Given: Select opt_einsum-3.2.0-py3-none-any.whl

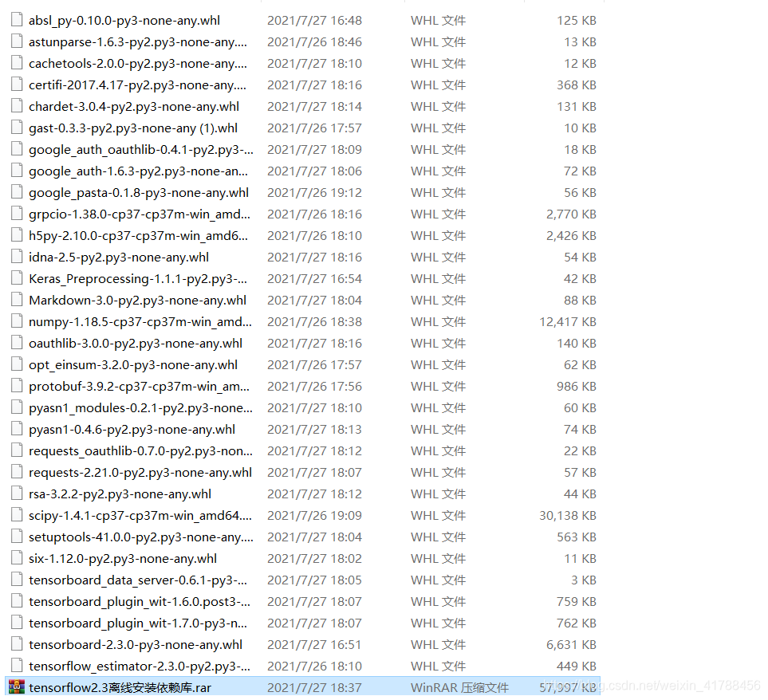Looking at the screenshot, I should [133, 365].
